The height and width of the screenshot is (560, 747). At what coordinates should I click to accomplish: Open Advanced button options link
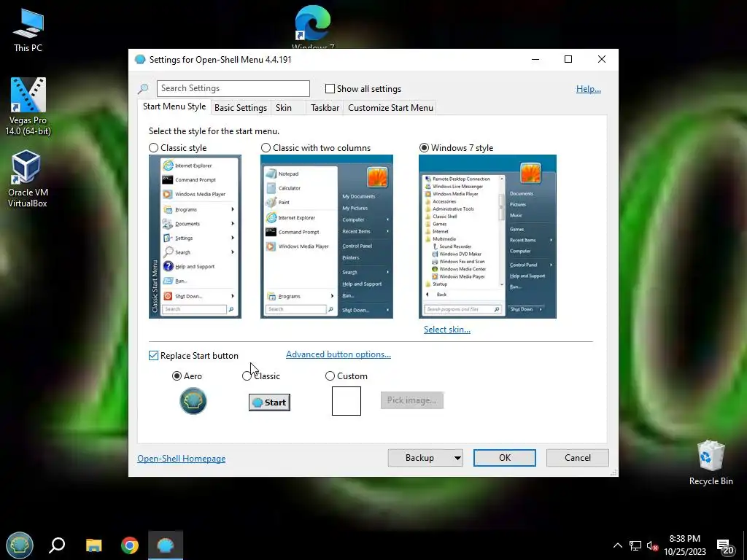(338, 354)
